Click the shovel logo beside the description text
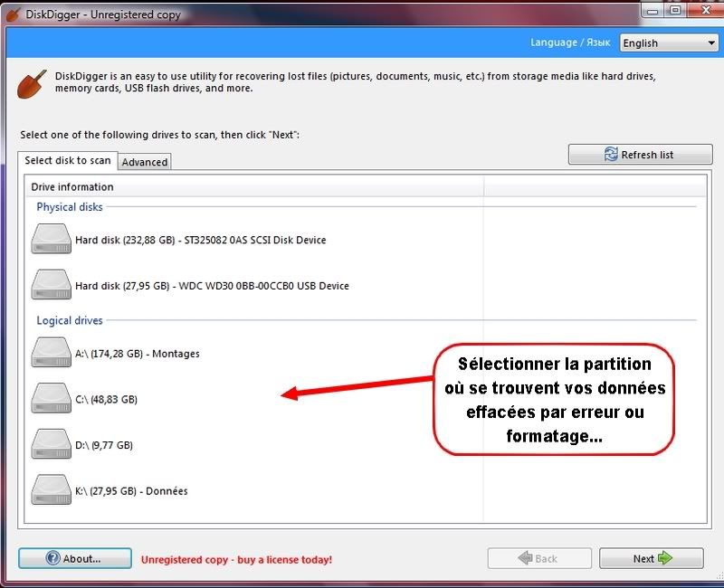Image resolution: width=724 pixels, height=588 pixels. [32, 84]
